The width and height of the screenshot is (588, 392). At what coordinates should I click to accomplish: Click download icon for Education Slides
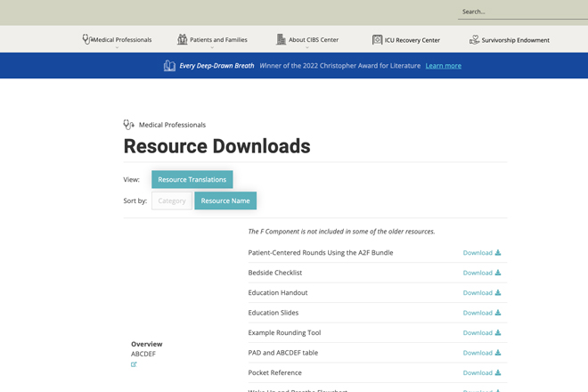pos(498,313)
